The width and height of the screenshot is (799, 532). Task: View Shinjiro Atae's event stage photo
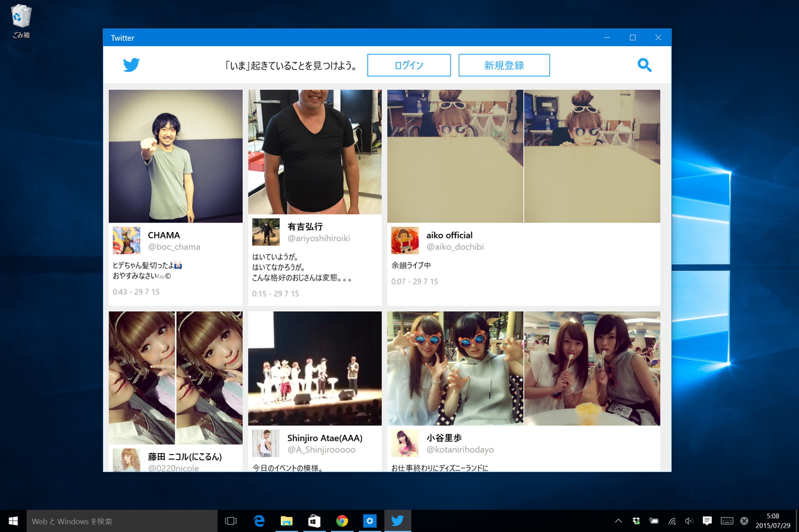(x=314, y=369)
